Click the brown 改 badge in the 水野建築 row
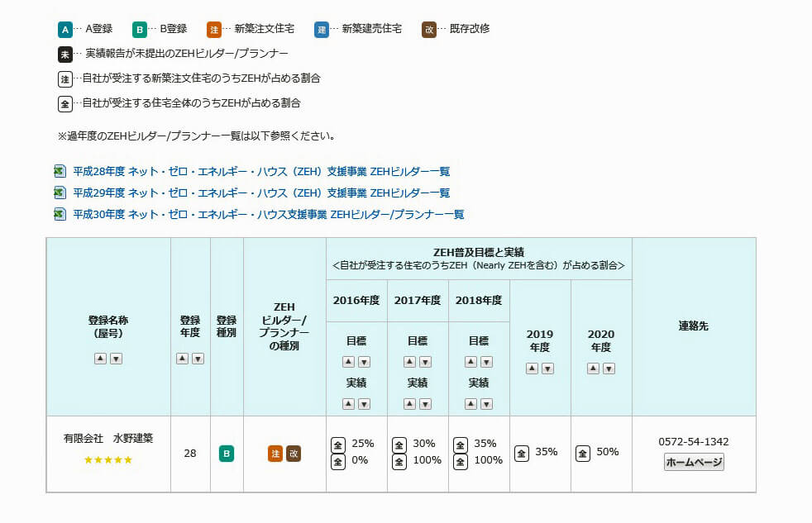This screenshot has width=812, height=523. (x=294, y=454)
